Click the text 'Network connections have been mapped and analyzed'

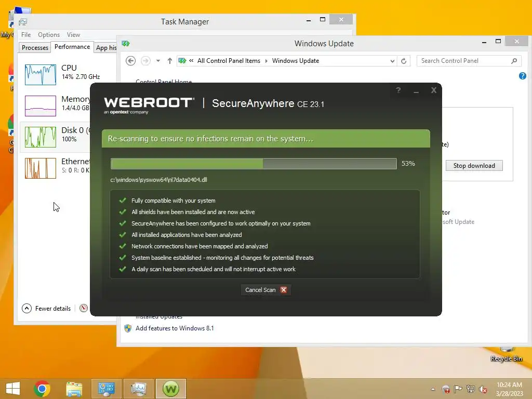[x=199, y=246]
